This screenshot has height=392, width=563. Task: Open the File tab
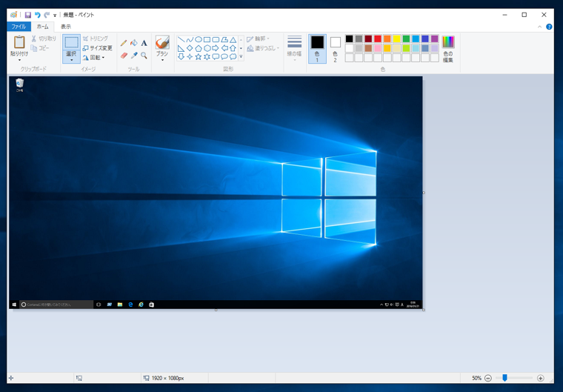point(19,27)
